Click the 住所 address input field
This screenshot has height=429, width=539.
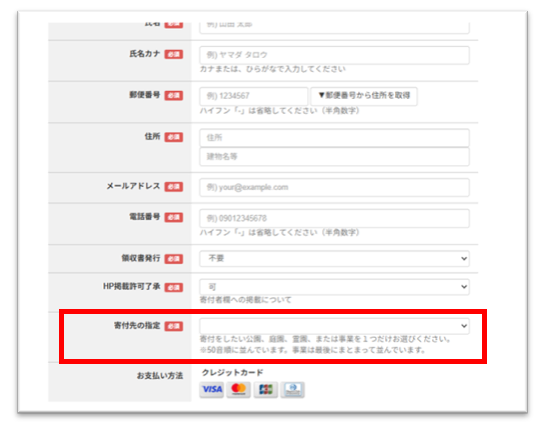point(334,138)
